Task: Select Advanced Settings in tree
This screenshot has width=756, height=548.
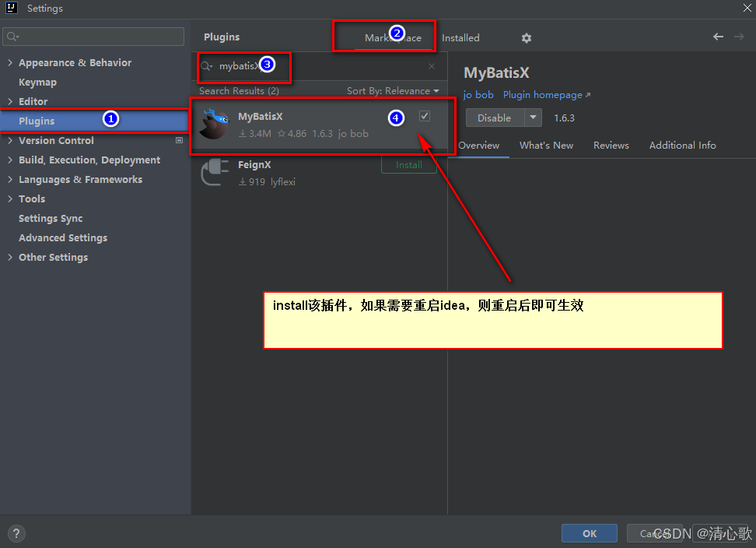Action: point(63,238)
